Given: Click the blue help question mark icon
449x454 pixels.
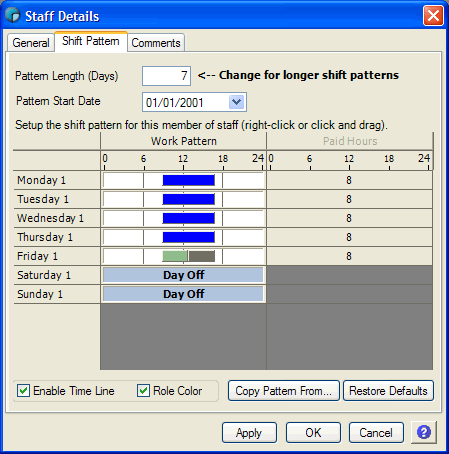Looking at the screenshot, I should click(424, 432).
